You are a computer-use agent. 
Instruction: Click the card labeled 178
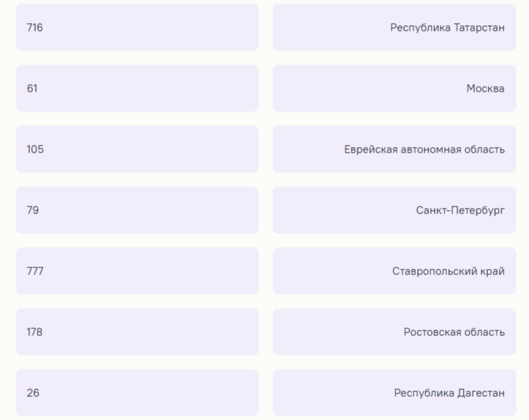(x=137, y=332)
